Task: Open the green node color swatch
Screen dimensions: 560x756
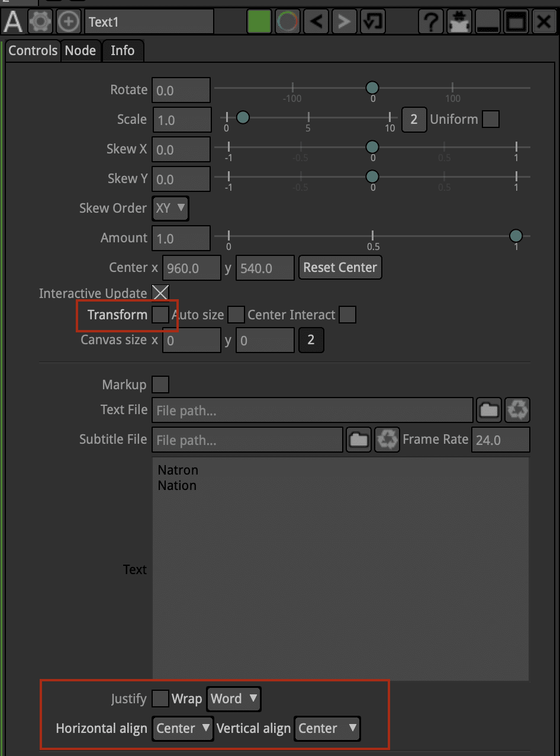Action: (x=259, y=23)
